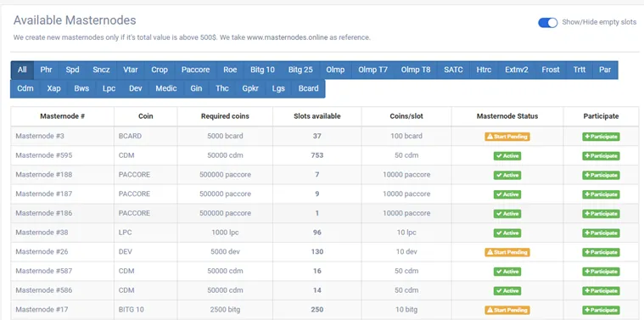Image resolution: width=644 pixels, height=320 pixels.
Task: Click the Masternode # column header
Action: tap(63, 116)
